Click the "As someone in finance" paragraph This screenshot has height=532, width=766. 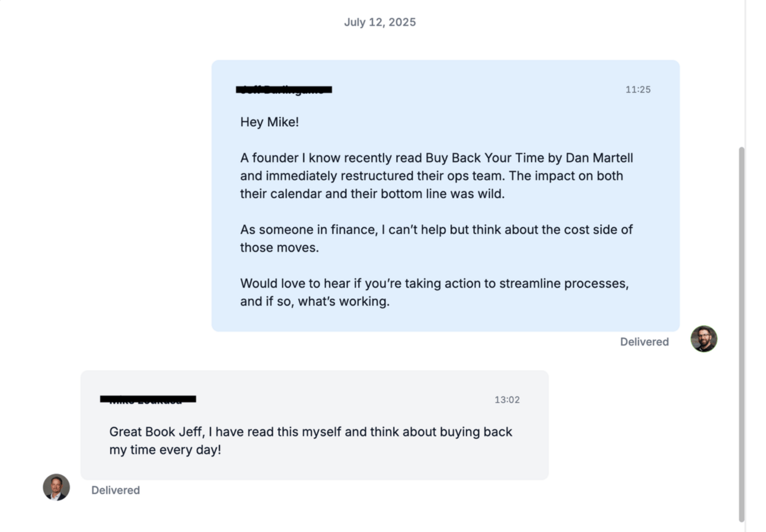point(436,238)
